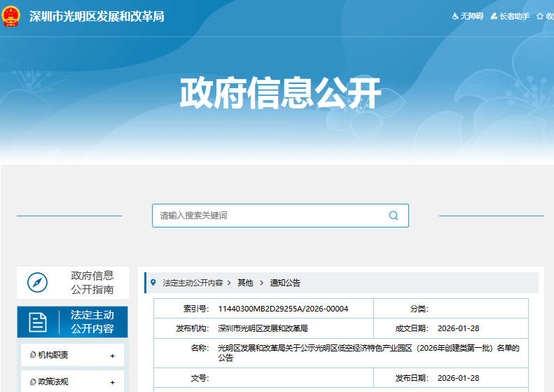554x392 pixels.
Task: Go to 其他 breadcrumb link
Action: [245, 283]
